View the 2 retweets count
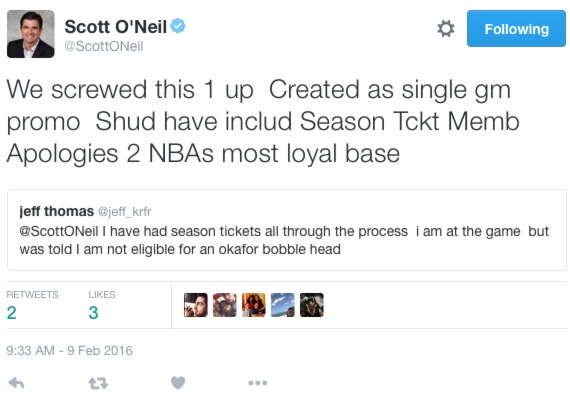This screenshot has width=570, height=395. (12, 313)
